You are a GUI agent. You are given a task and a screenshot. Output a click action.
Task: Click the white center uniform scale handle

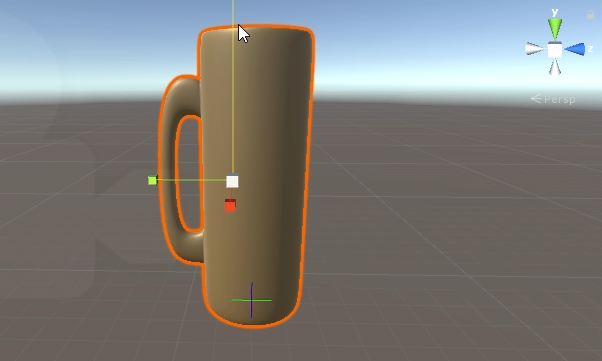(232, 181)
